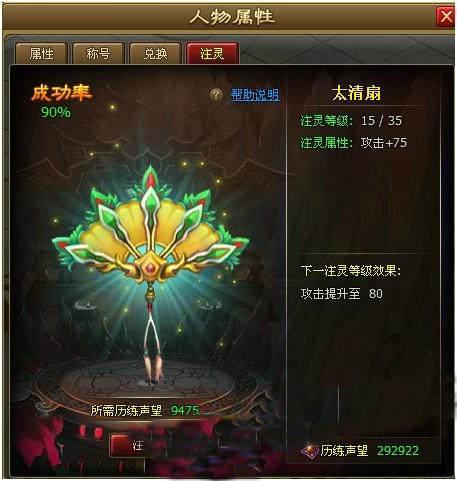Select the 兑换 tab
This screenshot has height=481, width=457.
point(155,53)
